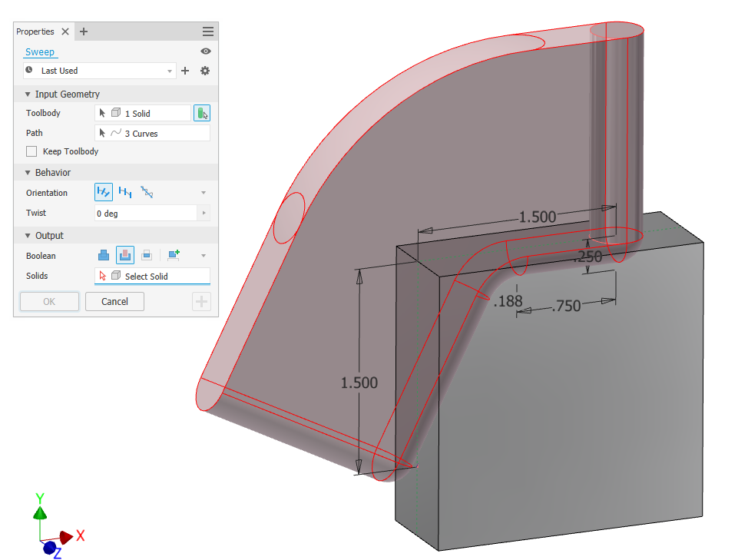The image size is (748, 560).
Task: Click the vertical 1.500 dimension value
Action: (359, 383)
